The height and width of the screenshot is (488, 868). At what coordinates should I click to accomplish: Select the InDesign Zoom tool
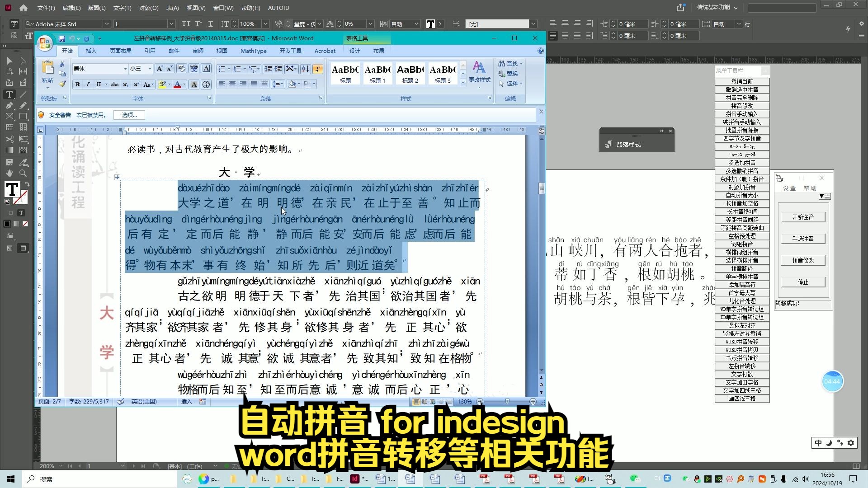pyautogui.click(x=23, y=173)
